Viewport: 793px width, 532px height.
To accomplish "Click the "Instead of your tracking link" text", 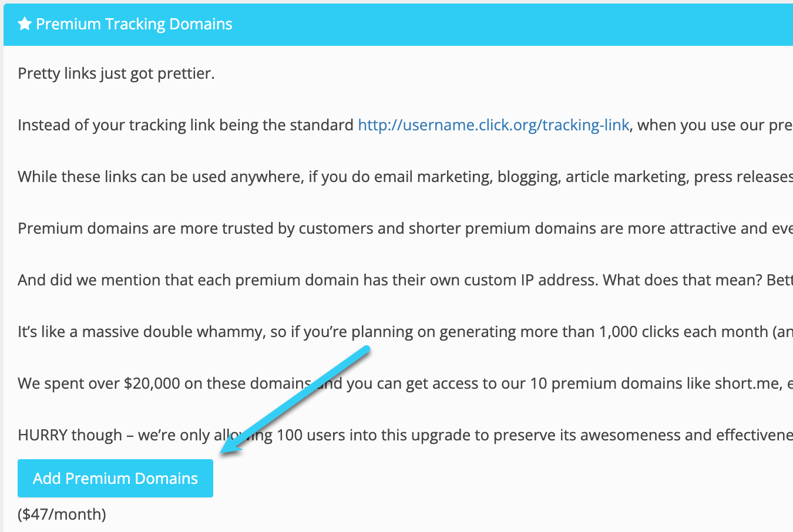I will (186, 125).
